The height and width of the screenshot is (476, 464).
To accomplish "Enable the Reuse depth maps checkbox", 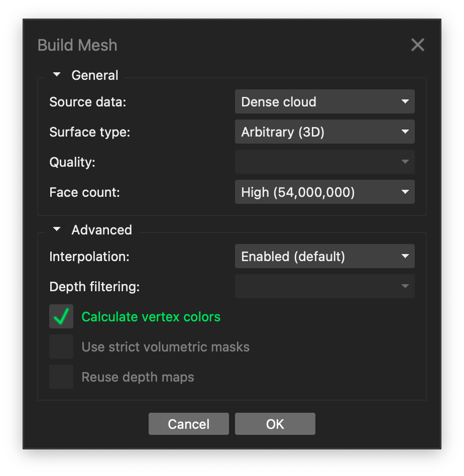I will tap(61, 377).
